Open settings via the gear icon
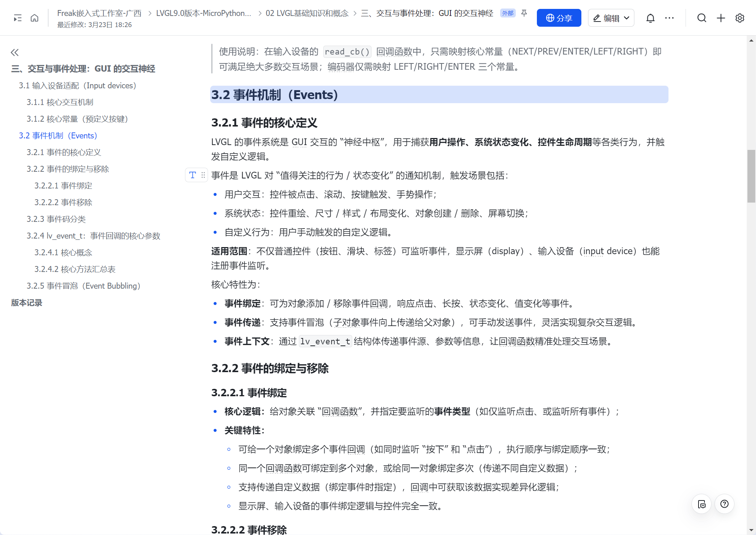Screen dimensions: 756x535 tap(740, 17)
